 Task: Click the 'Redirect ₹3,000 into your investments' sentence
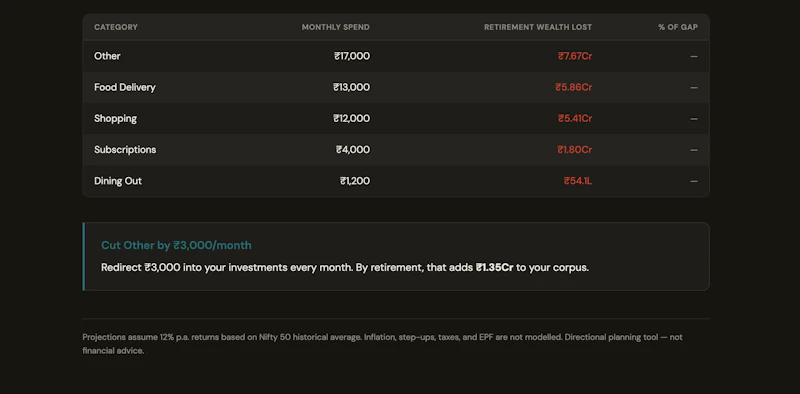[345, 267]
